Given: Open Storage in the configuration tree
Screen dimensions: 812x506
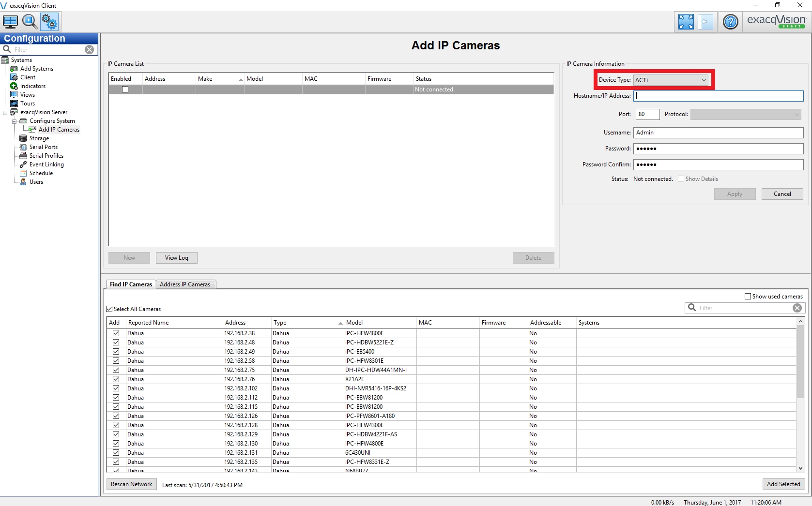Looking at the screenshot, I should pos(39,138).
